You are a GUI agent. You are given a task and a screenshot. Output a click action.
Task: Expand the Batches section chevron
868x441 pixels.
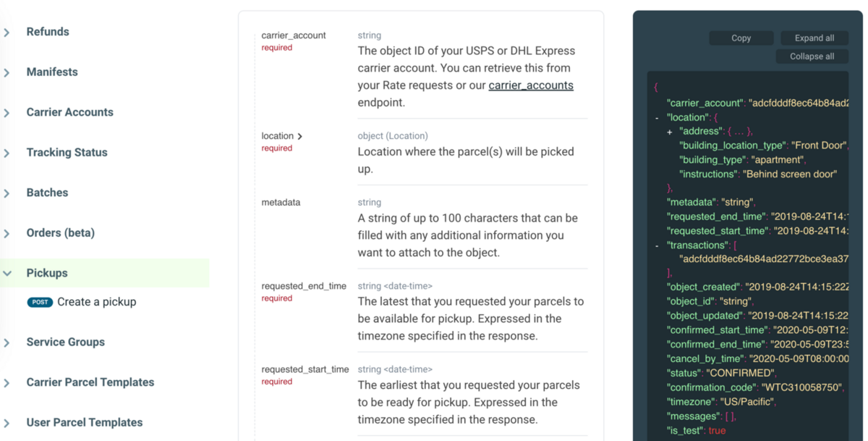tap(7, 193)
